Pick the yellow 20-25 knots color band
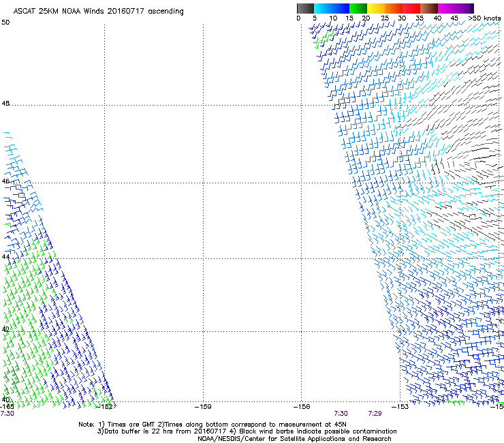504x443 pixels. (376, 8)
